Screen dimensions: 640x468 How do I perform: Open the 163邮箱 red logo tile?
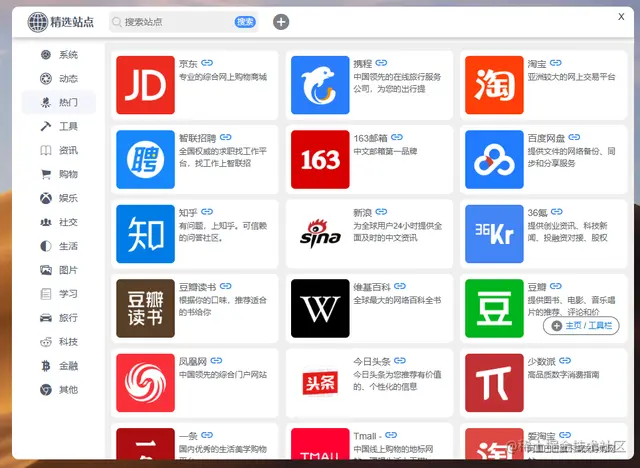[x=320, y=160]
